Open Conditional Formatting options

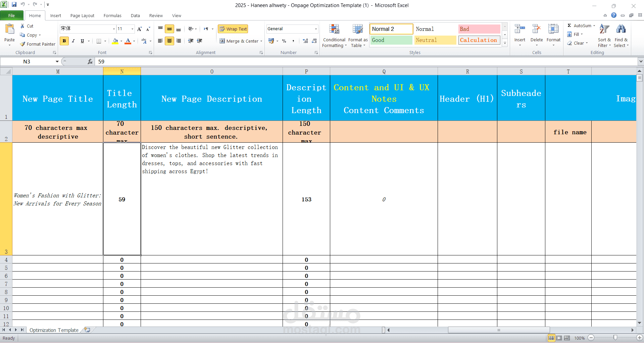click(334, 35)
